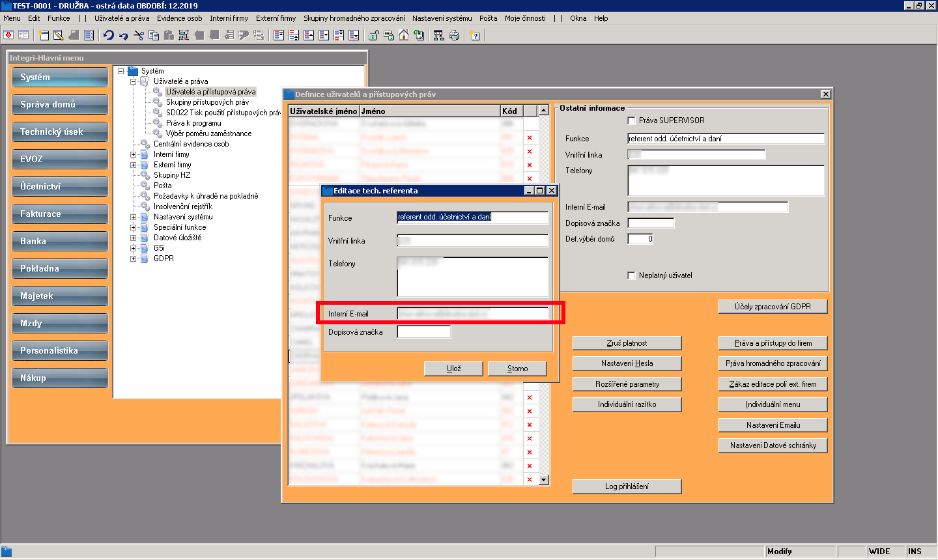Click the Ulož button
The width and height of the screenshot is (938, 560).
pos(453,369)
